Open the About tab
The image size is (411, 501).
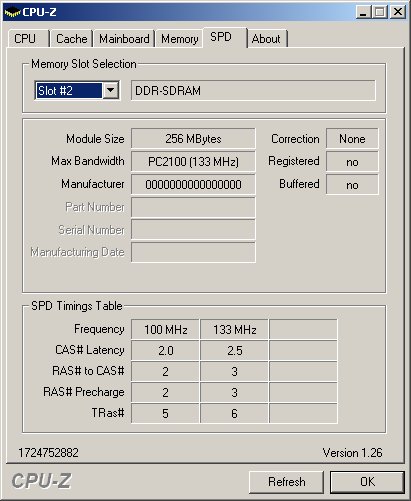tap(267, 39)
